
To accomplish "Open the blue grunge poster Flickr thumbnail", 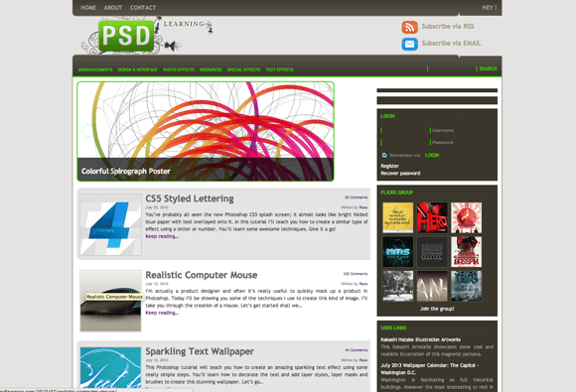I will pyautogui.click(x=466, y=286).
